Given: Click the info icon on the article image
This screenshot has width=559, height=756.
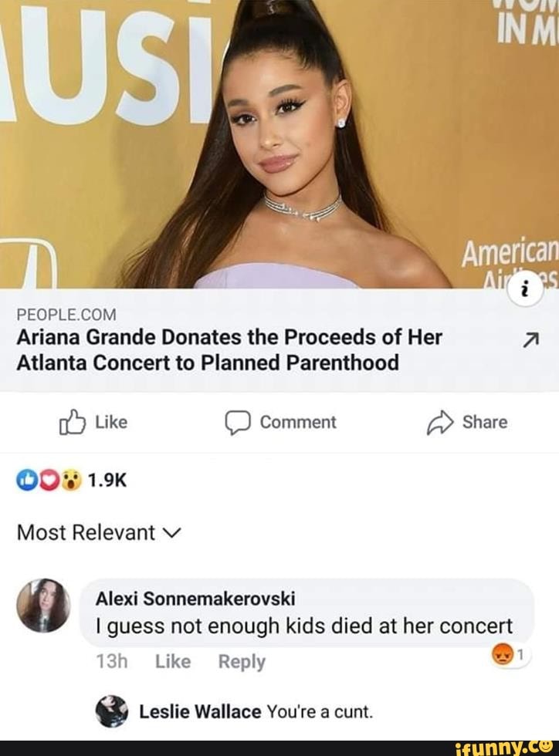Looking at the screenshot, I should pos(526,292).
